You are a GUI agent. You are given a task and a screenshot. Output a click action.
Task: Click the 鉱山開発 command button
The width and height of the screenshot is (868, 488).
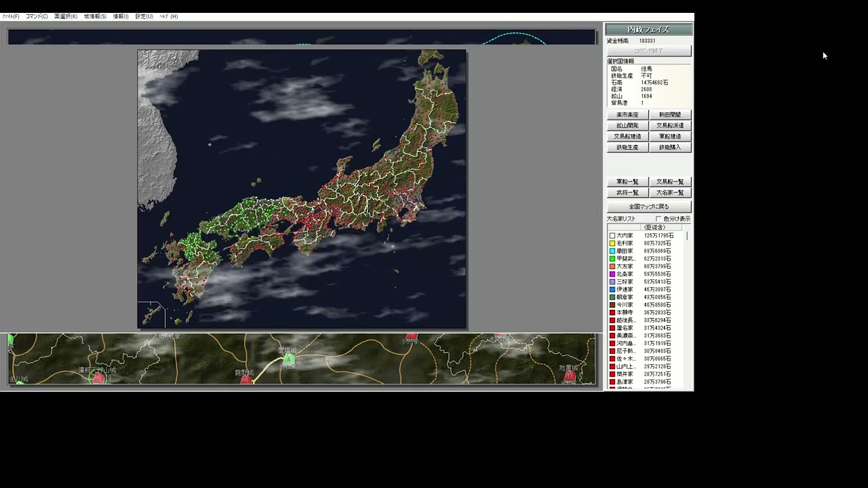tap(627, 125)
